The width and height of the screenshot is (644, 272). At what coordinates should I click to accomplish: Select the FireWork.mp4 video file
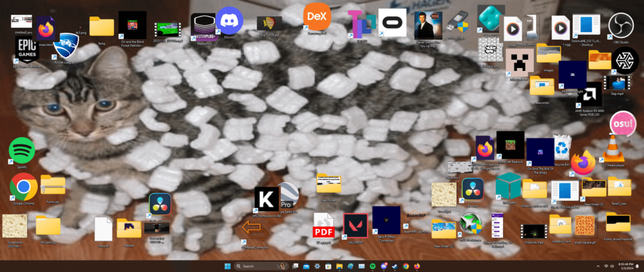point(533,231)
